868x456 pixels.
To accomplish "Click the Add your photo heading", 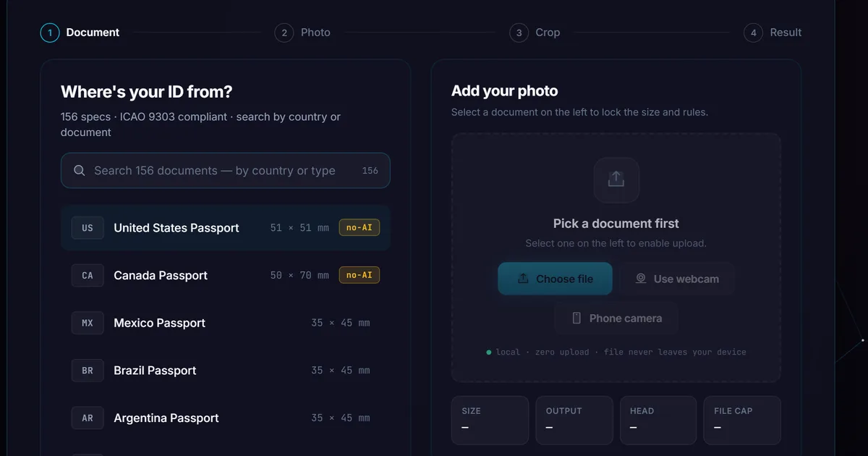I will (x=505, y=91).
